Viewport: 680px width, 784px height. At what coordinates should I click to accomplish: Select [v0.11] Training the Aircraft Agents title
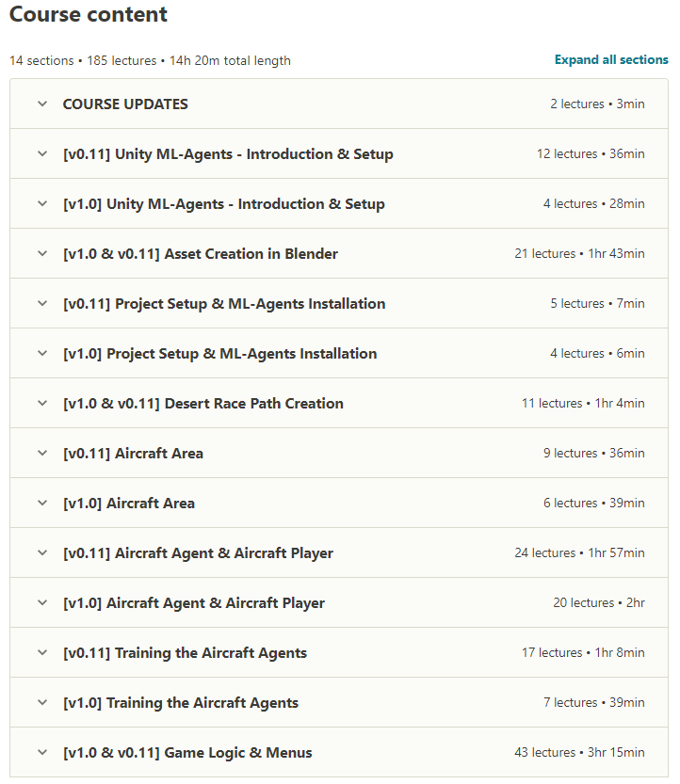[x=185, y=653]
